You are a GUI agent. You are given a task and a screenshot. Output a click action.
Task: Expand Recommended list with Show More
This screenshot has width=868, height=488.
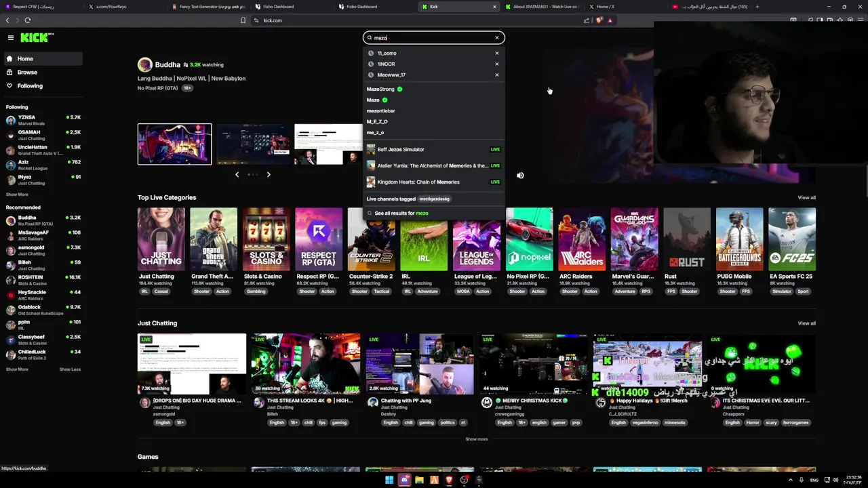17,369
